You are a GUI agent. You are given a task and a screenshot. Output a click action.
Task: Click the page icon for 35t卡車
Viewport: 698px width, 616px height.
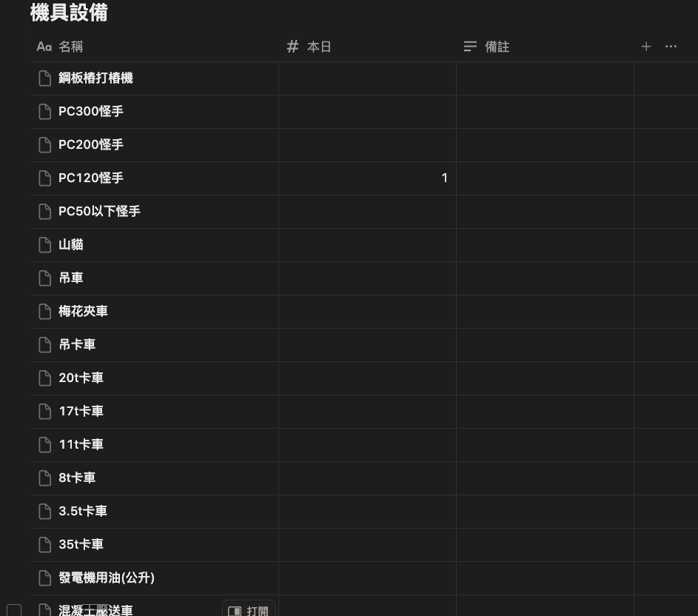pos(45,545)
